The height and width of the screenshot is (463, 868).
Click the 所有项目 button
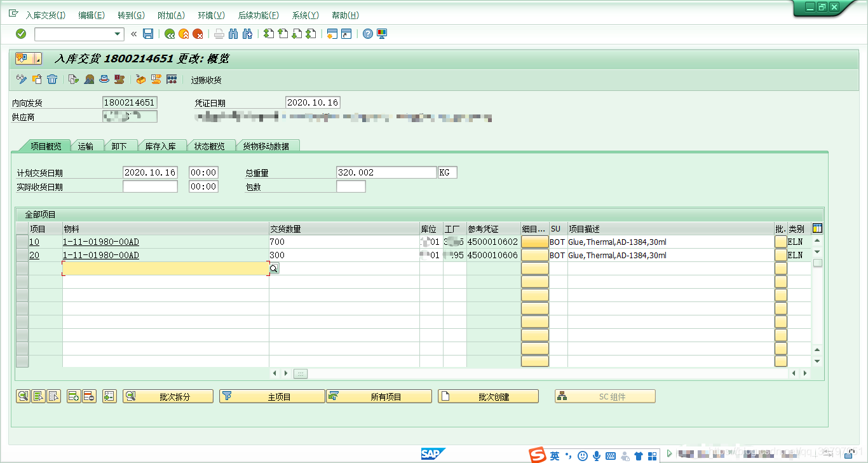pyautogui.click(x=379, y=396)
